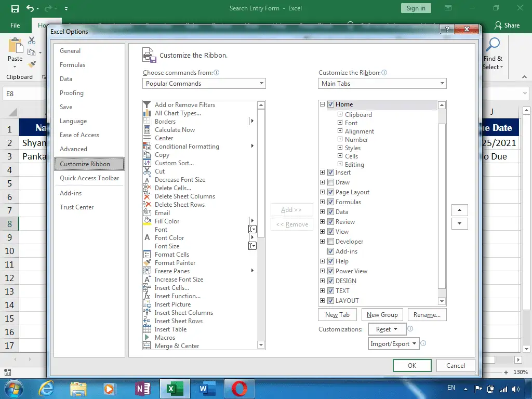Open the Trust Center category
The image size is (532, 399).
click(77, 207)
